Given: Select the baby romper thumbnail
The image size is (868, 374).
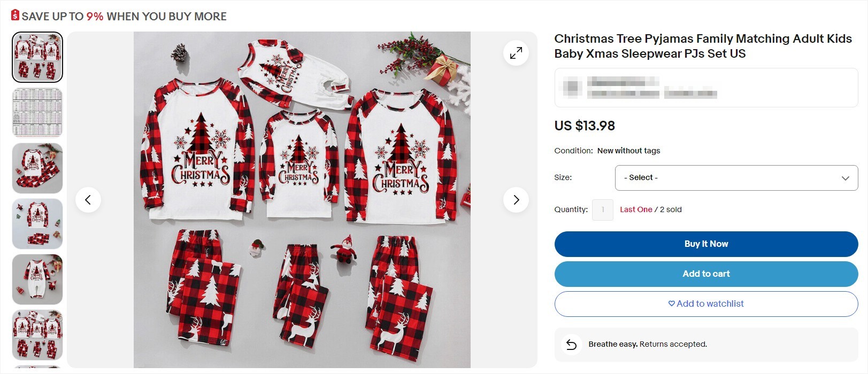Looking at the screenshot, I should coord(37,279).
